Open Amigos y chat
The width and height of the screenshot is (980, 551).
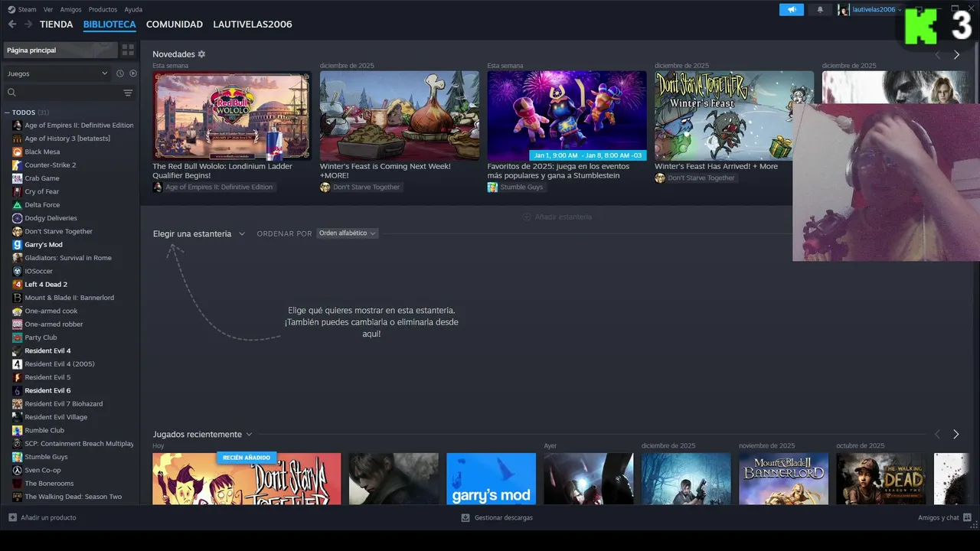(x=939, y=517)
